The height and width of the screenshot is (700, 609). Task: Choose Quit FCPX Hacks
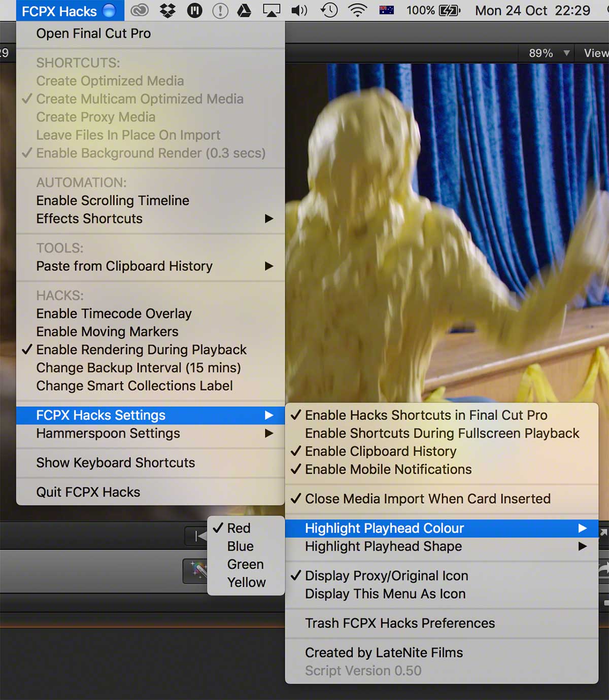tap(150, 493)
